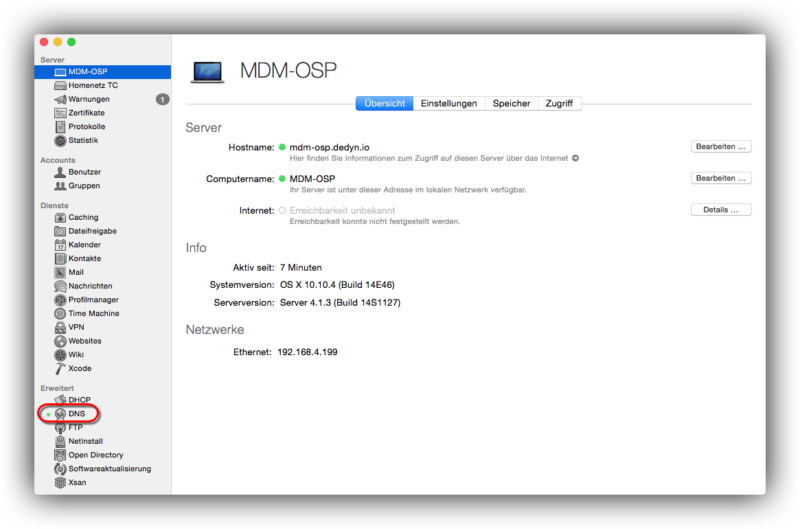The width and height of the screenshot is (800, 529).
Task: Select the FTP service icon
Action: [60, 427]
